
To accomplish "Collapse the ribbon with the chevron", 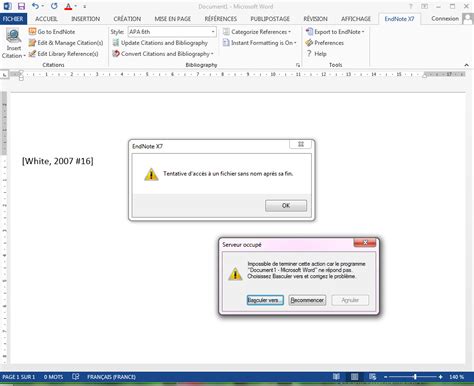I will (x=466, y=65).
